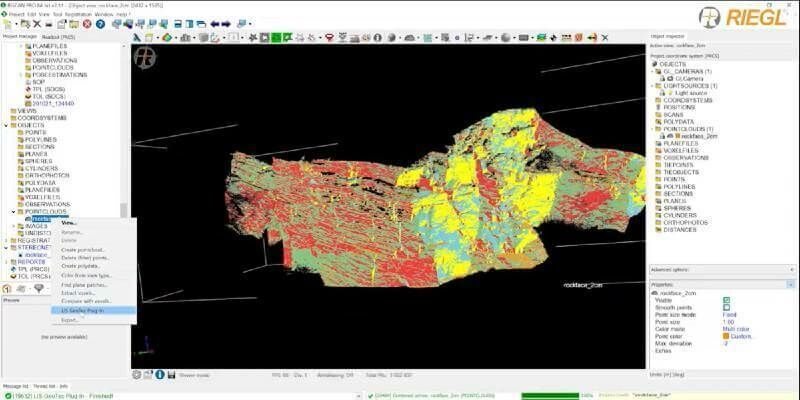Click the new project icon at toolbar start
The image size is (800, 400).
point(7,24)
